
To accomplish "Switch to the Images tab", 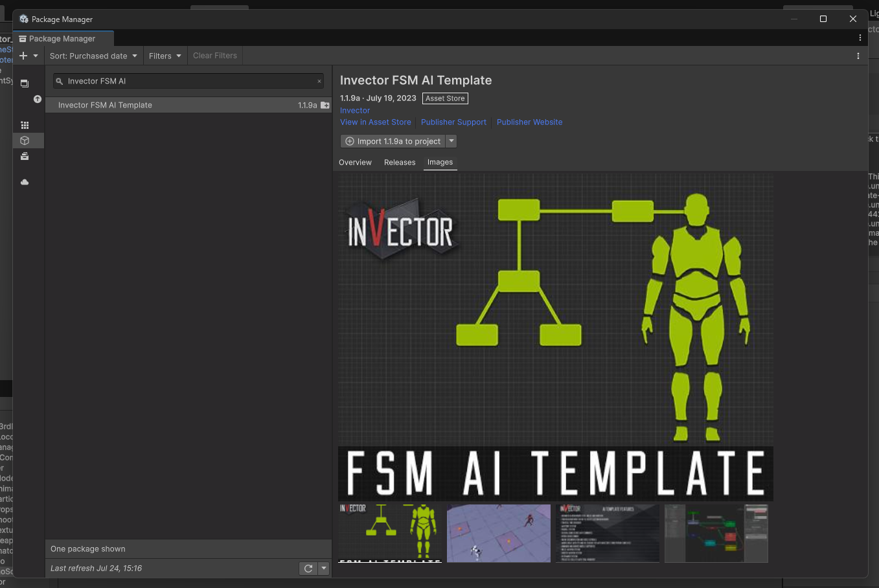I will coord(440,163).
